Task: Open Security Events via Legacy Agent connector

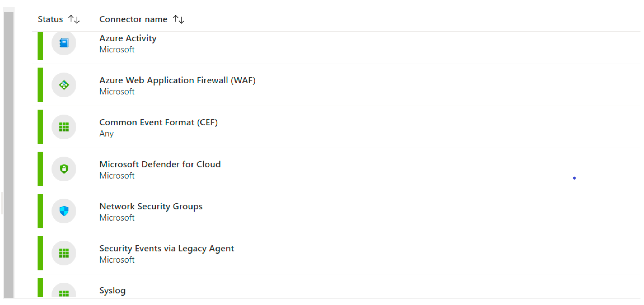Action: pyautogui.click(x=167, y=248)
